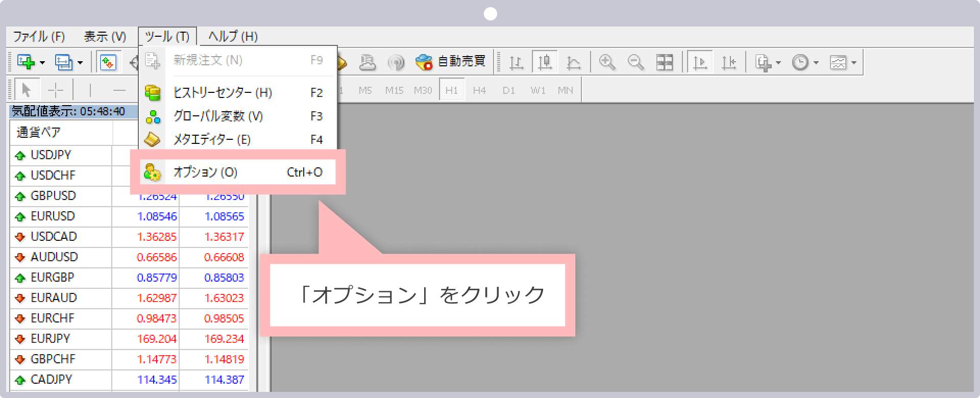Image resolution: width=980 pixels, height=398 pixels.
Task: Toggle the 自動売買 auto trading button
Action: (x=450, y=62)
